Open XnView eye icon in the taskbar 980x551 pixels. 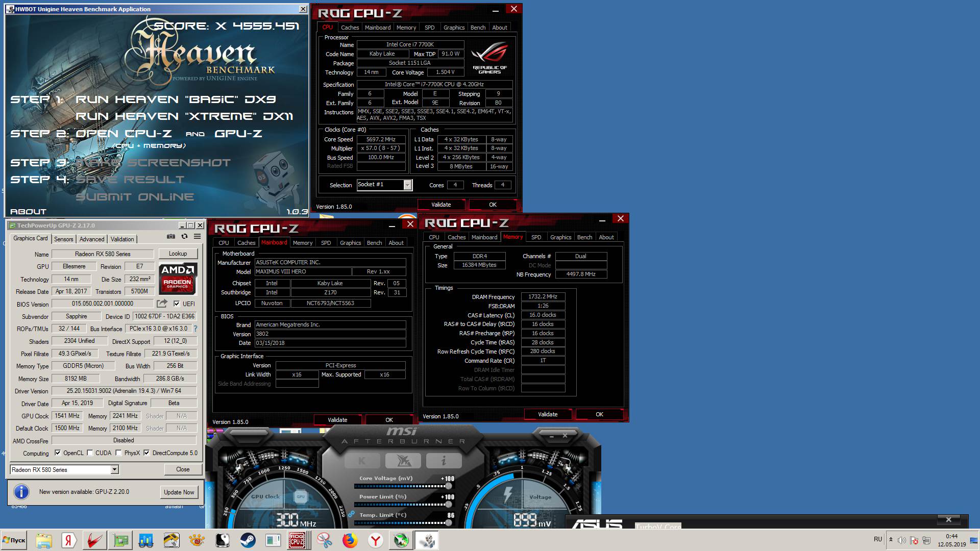tap(197, 540)
